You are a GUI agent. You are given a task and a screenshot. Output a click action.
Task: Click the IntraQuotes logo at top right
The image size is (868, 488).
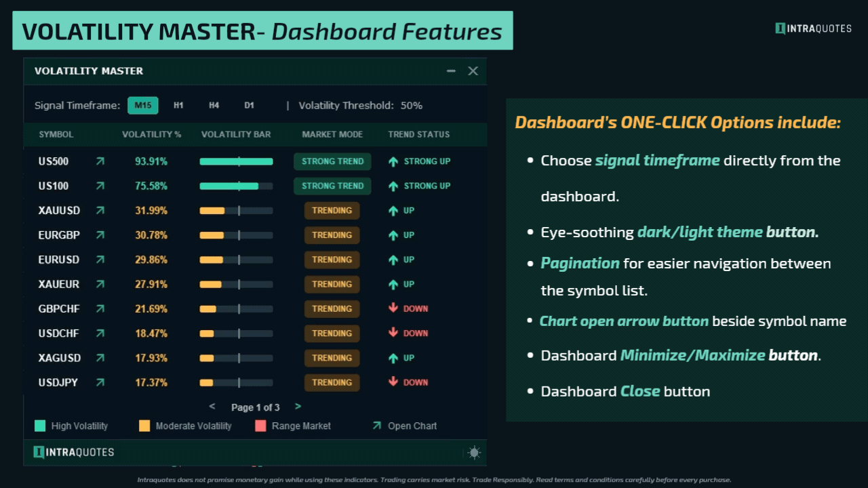[813, 28]
